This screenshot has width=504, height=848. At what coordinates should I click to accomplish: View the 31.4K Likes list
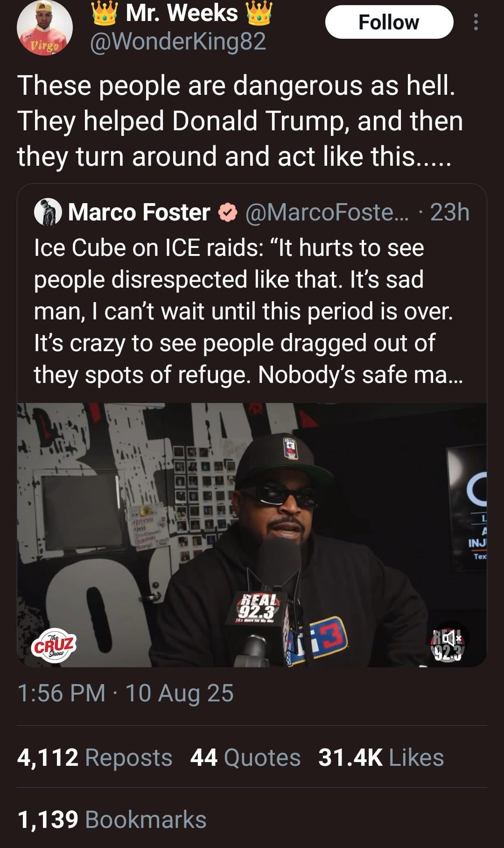pyautogui.click(x=381, y=757)
